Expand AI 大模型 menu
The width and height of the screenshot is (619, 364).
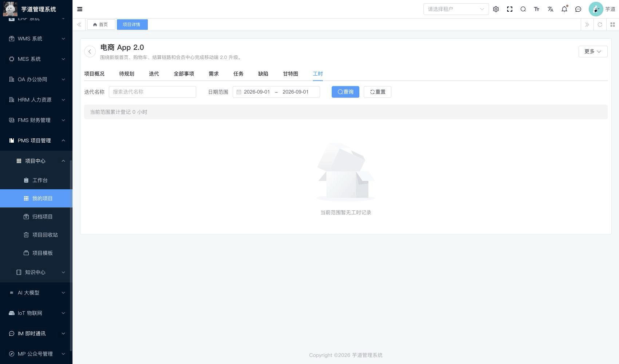(x=36, y=293)
